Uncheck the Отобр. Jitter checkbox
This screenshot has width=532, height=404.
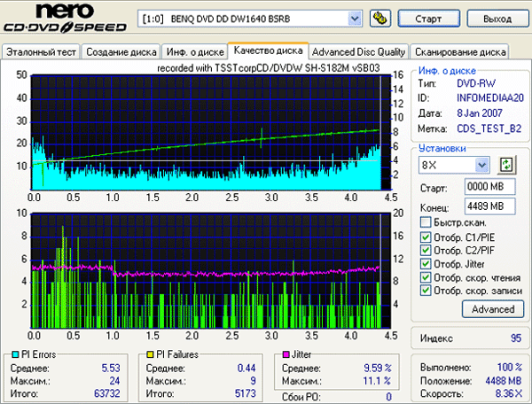pos(424,263)
